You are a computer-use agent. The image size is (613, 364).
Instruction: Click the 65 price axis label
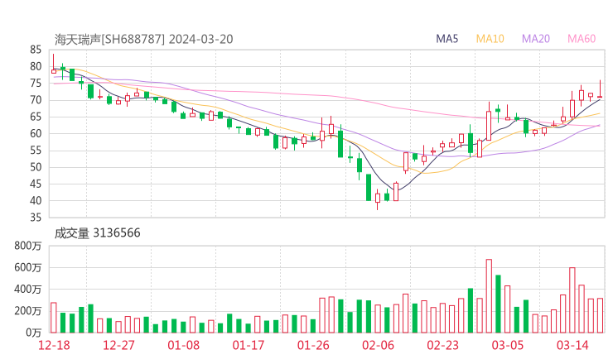36,117
